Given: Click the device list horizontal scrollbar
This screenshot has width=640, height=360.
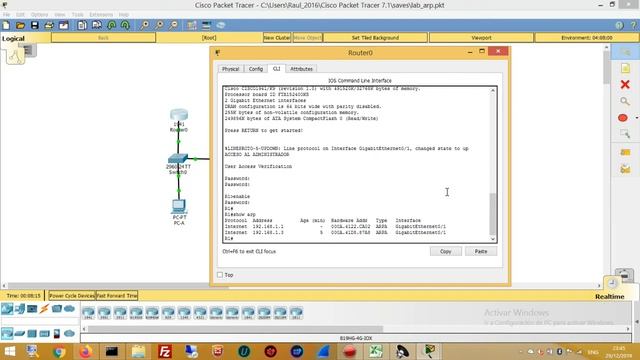Looking at the screenshot, I should click(236, 329).
